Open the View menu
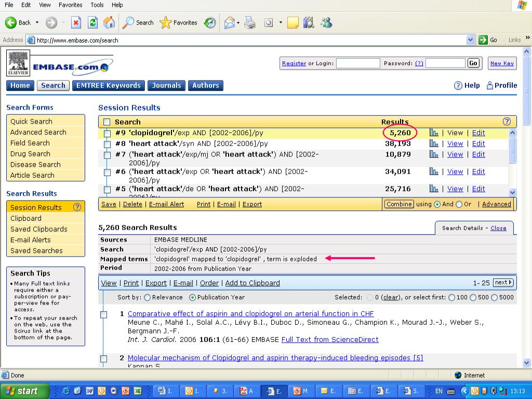532x399 pixels. click(x=45, y=5)
